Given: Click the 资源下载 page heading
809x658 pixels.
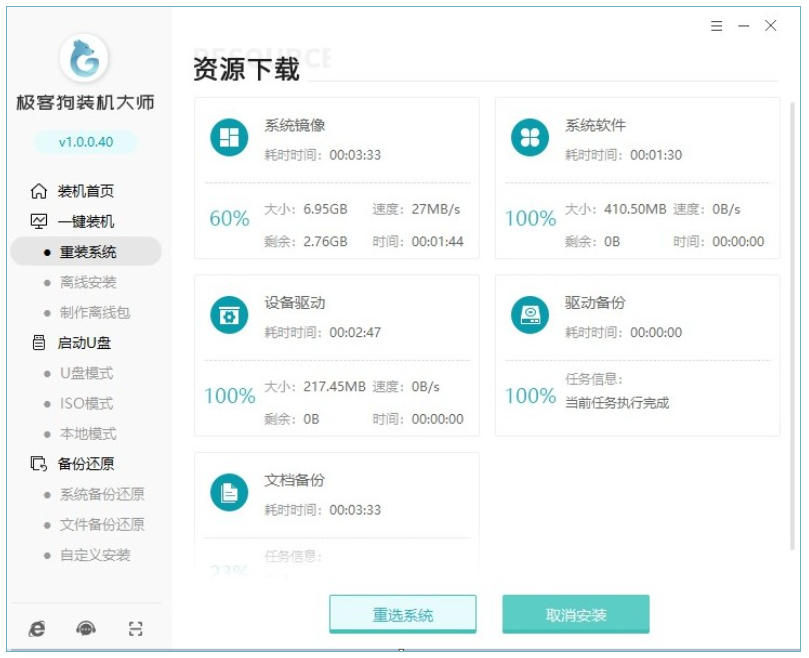Looking at the screenshot, I should (x=246, y=69).
